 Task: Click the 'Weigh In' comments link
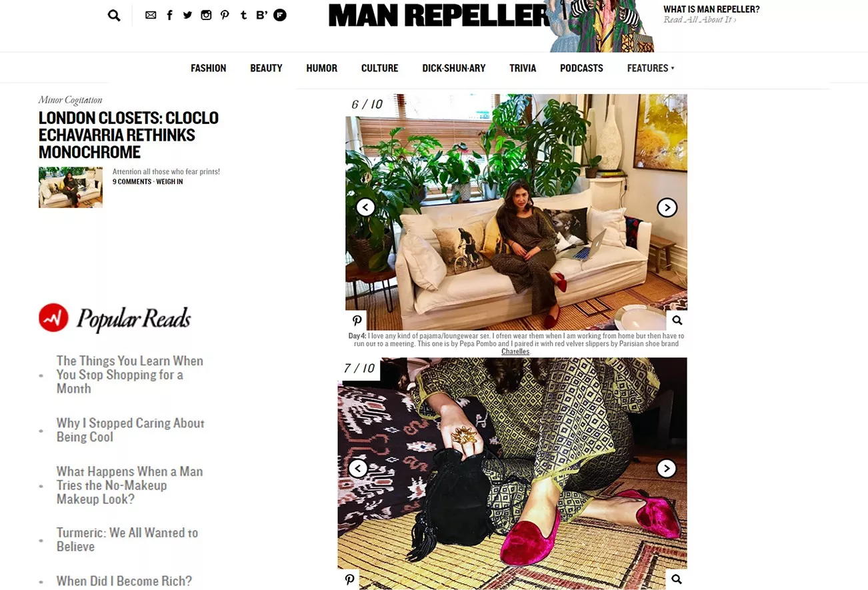(169, 181)
